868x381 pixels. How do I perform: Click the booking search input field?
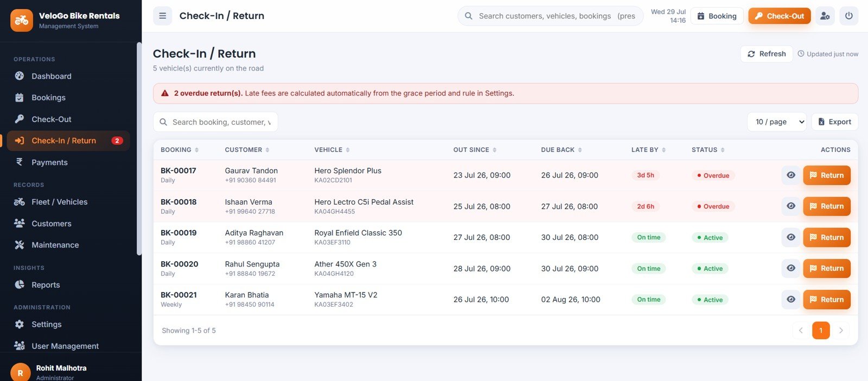tap(215, 122)
